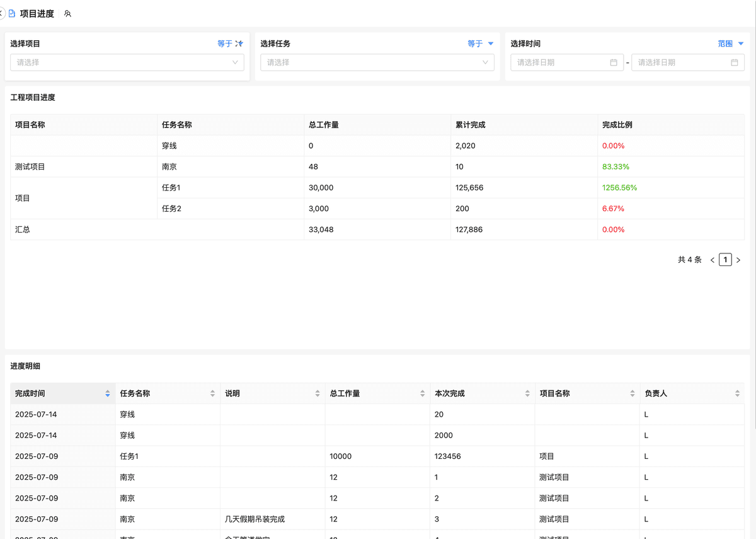This screenshot has height=539, width=756.
Task: Go to previous page of results
Action: click(x=713, y=260)
